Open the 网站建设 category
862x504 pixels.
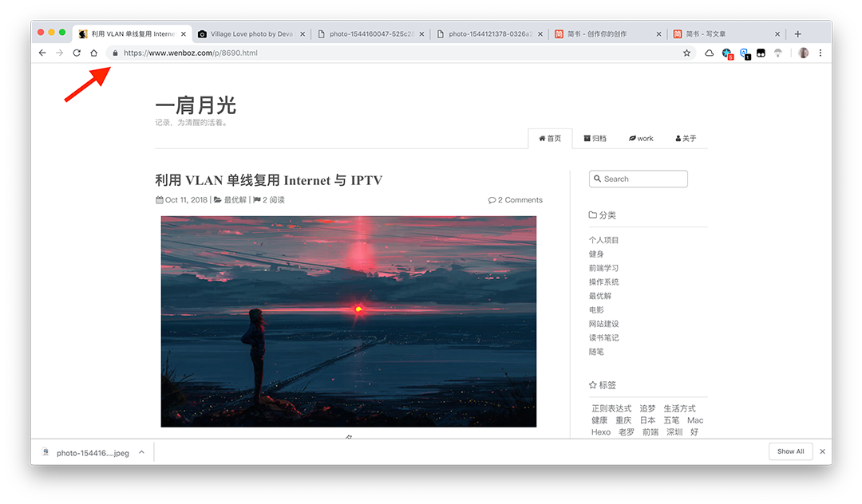click(603, 324)
